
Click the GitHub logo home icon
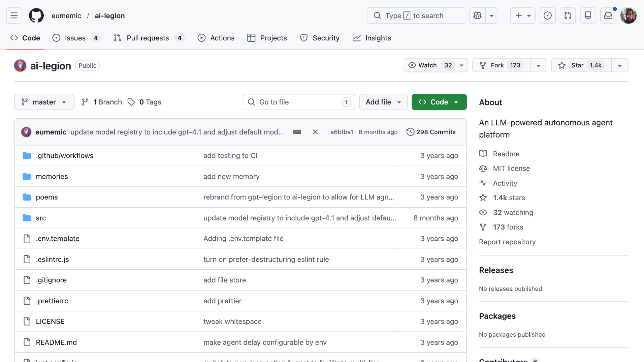36,16
